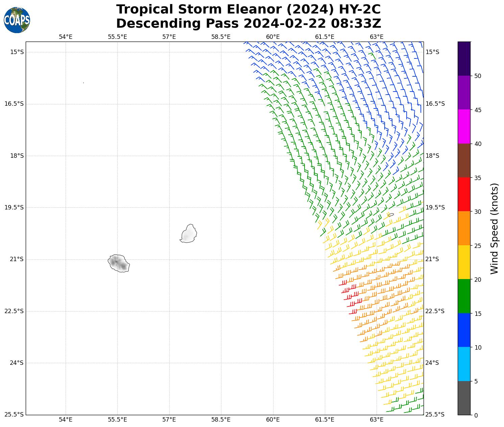Select the Mauritius island outline

189,234
